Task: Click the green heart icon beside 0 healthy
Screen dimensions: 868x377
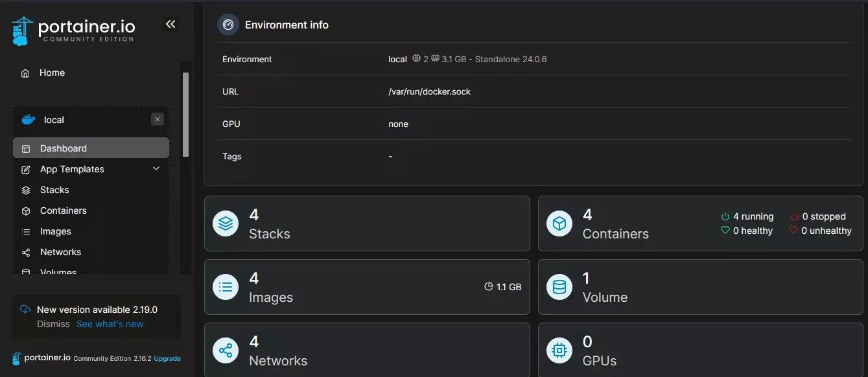Action: (x=725, y=231)
